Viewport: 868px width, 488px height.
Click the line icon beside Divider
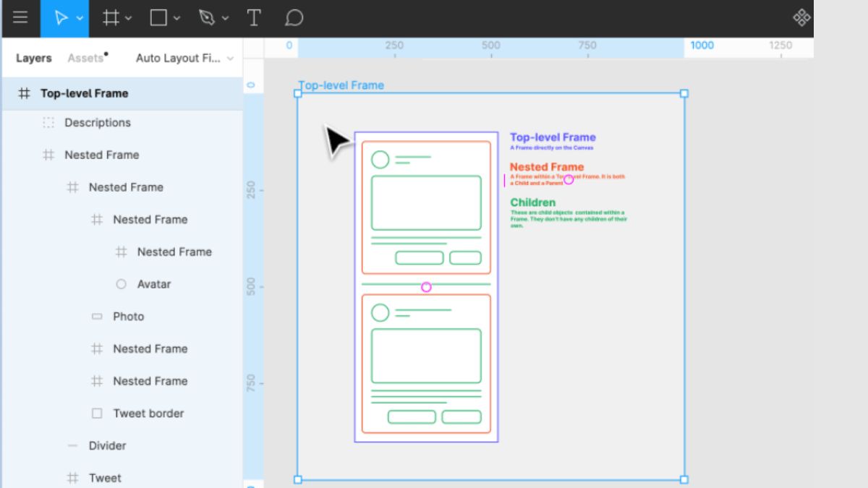click(72, 446)
